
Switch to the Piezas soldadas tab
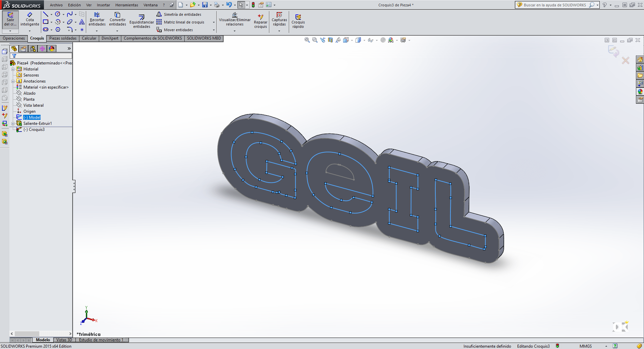pyautogui.click(x=63, y=38)
